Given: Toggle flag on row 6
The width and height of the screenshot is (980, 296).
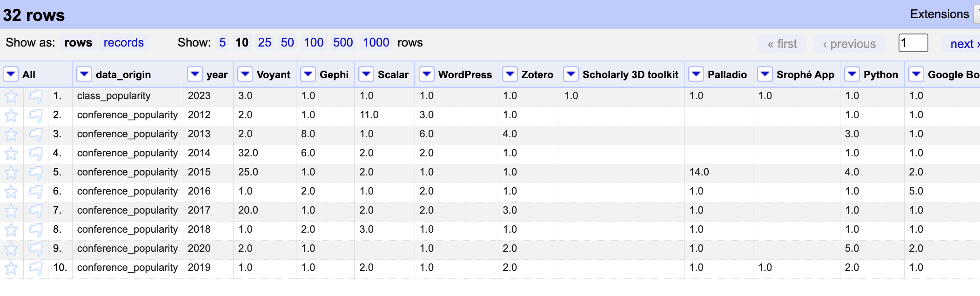Looking at the screenshot, I should coord(36,192).
